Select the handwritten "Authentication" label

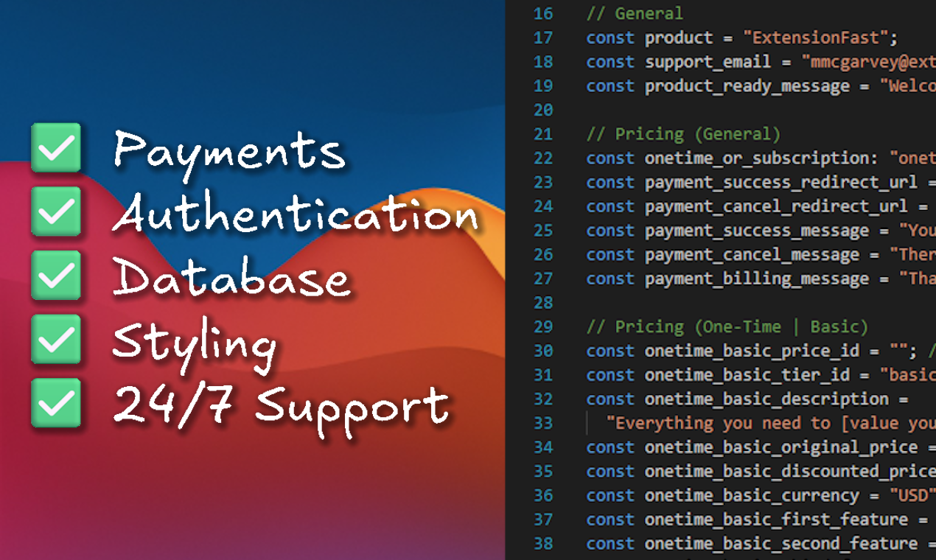pyautogui.click(x=296, y=214)
